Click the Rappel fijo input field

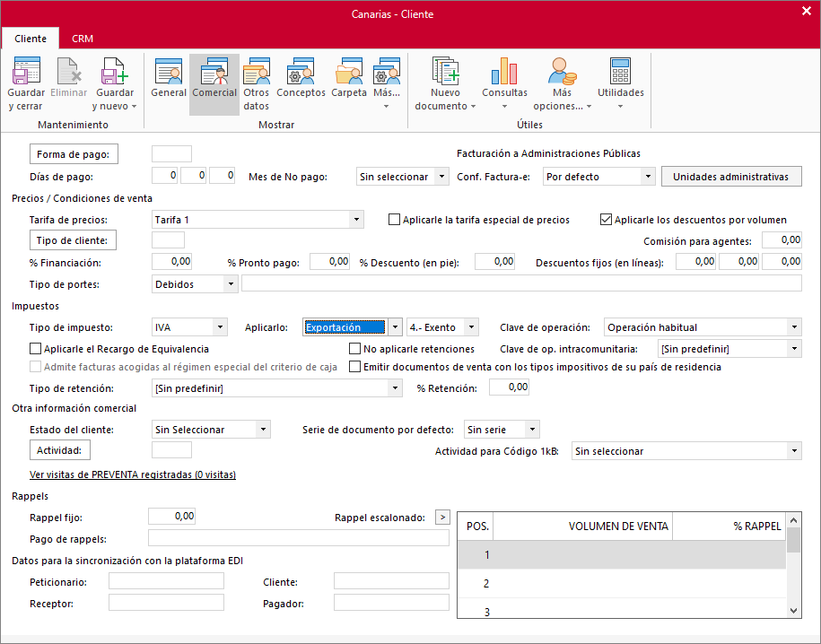(x=171, y=516)
